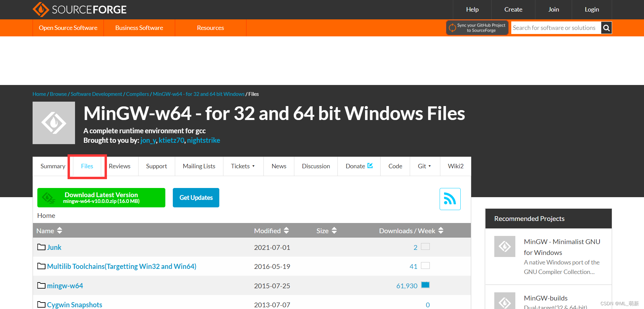Open nightstrike author profile link
This screenshot has width=644, height=309.
point(203,140)
